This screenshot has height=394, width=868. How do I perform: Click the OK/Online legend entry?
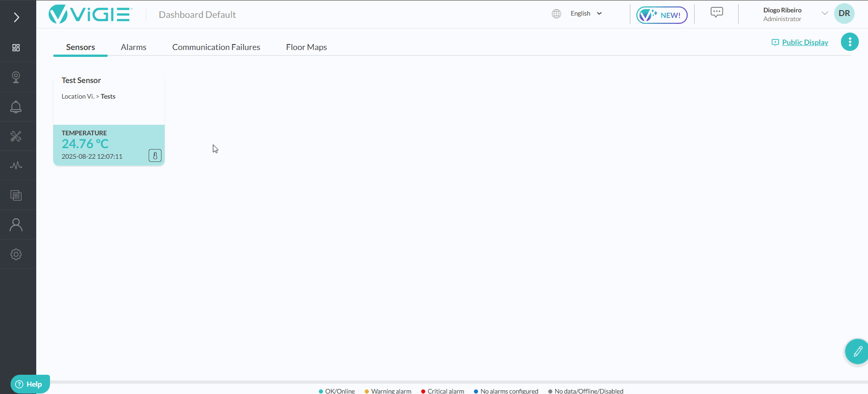pos(337,391)
